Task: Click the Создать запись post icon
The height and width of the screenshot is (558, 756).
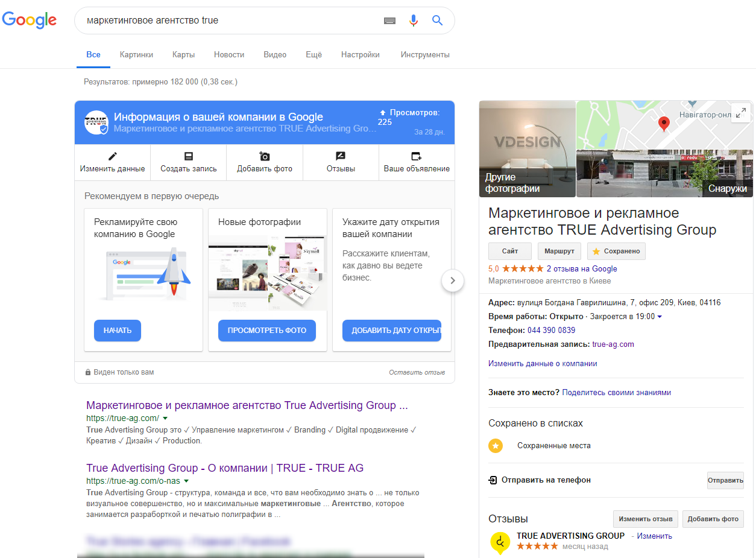Action: 189,156
